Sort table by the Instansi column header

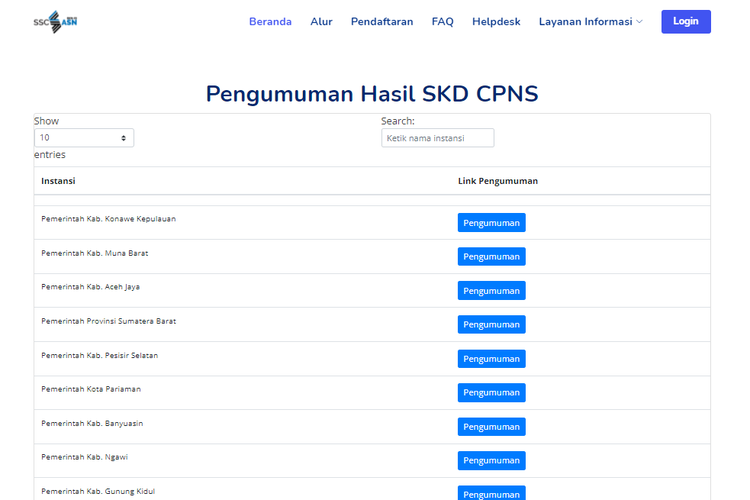click(x=58, y=181)
